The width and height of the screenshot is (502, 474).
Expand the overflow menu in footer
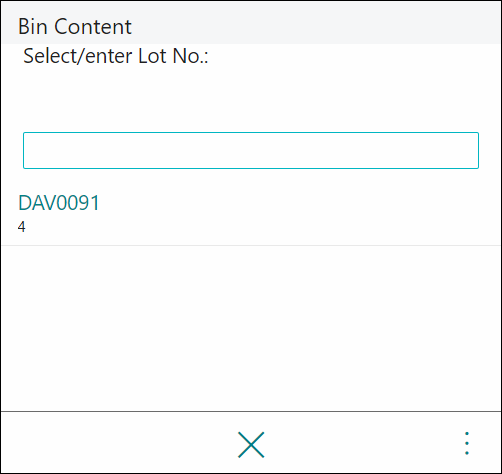click(467, 443)
